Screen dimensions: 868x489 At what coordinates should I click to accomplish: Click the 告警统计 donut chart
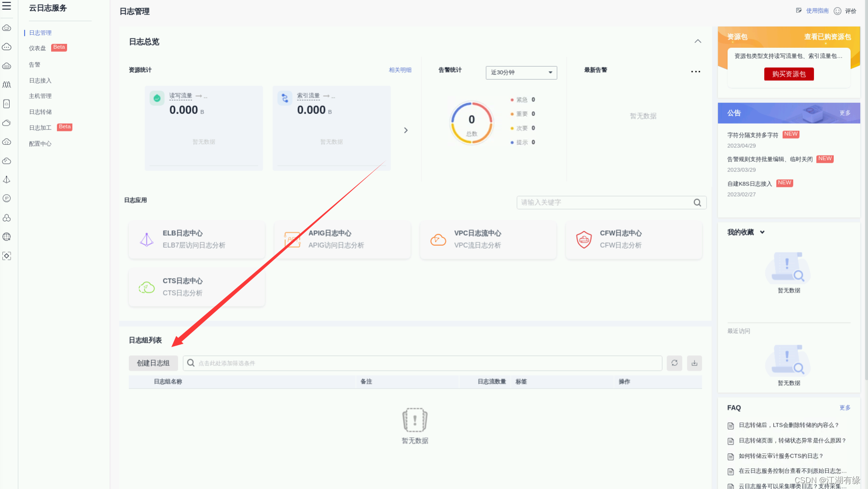[472, 123]
